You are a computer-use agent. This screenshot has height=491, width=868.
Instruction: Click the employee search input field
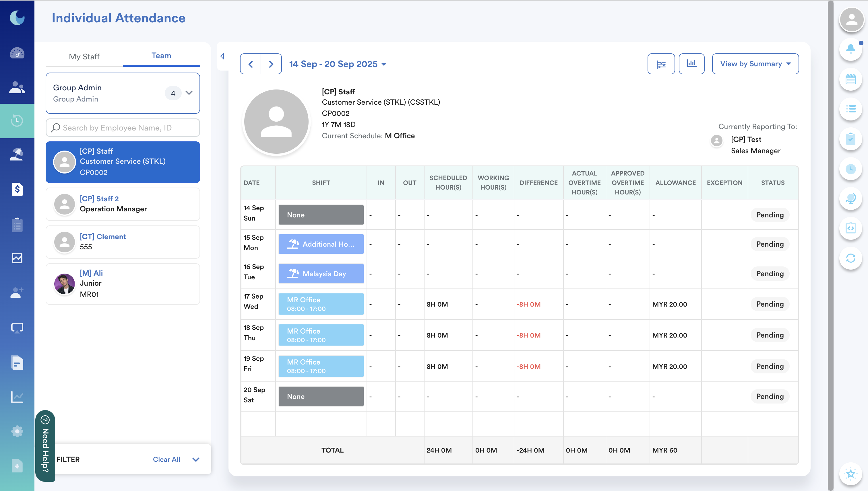pos(123,128)
